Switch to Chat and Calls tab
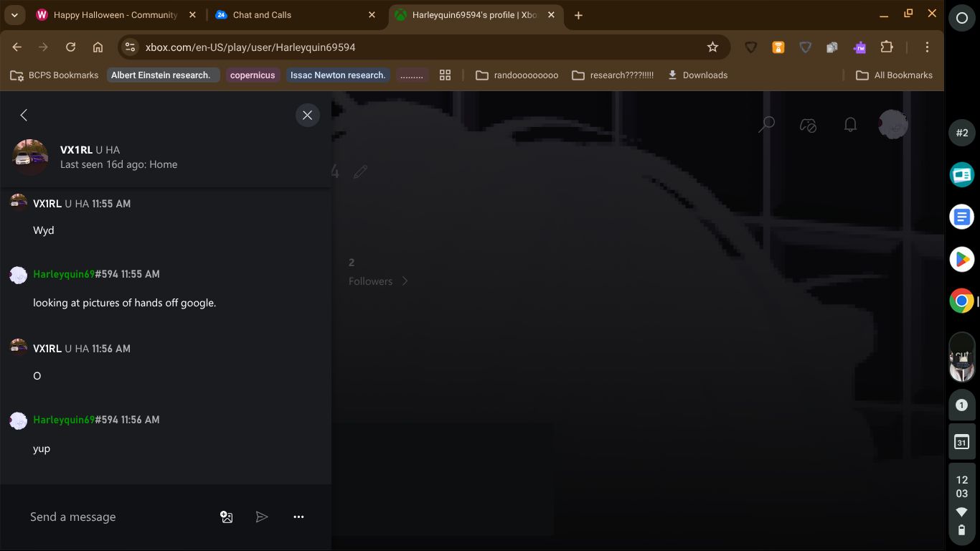 point(287,15)
